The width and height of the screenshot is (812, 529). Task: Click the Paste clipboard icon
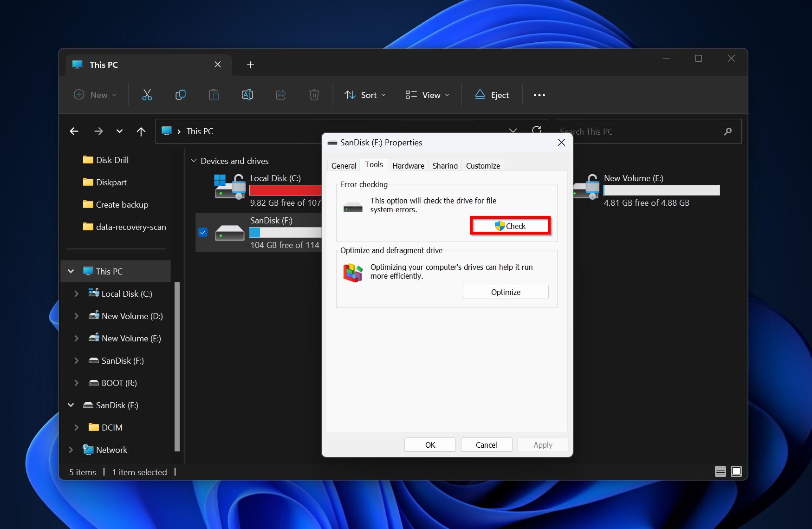pyautogui.click(x=214, y=95)
